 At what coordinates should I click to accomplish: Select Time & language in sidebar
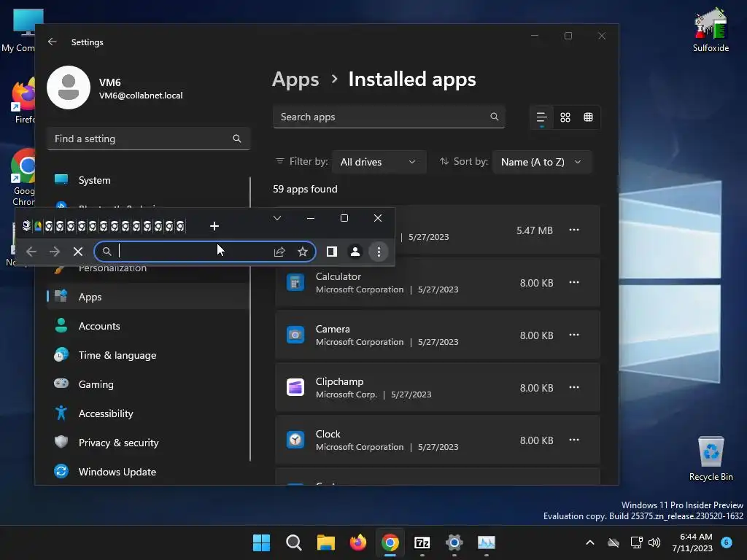(148, 355)
